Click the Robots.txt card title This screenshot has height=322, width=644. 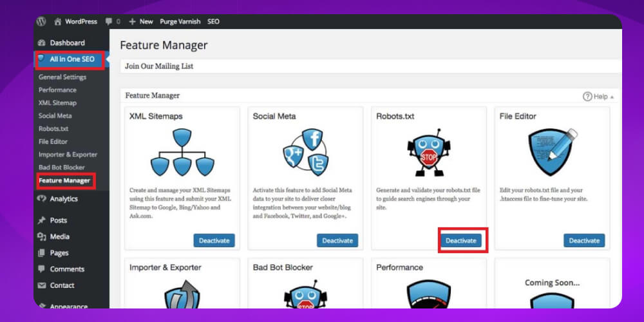click(395, 116)
